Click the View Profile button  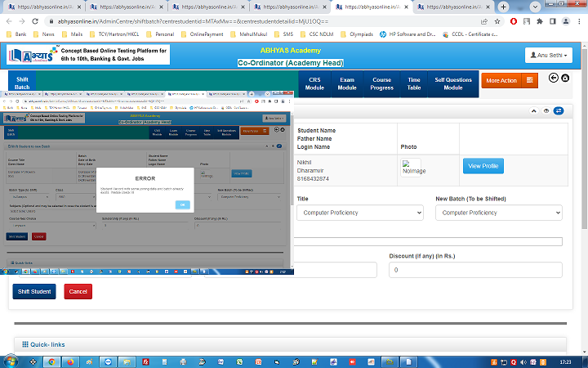[483, 166]
